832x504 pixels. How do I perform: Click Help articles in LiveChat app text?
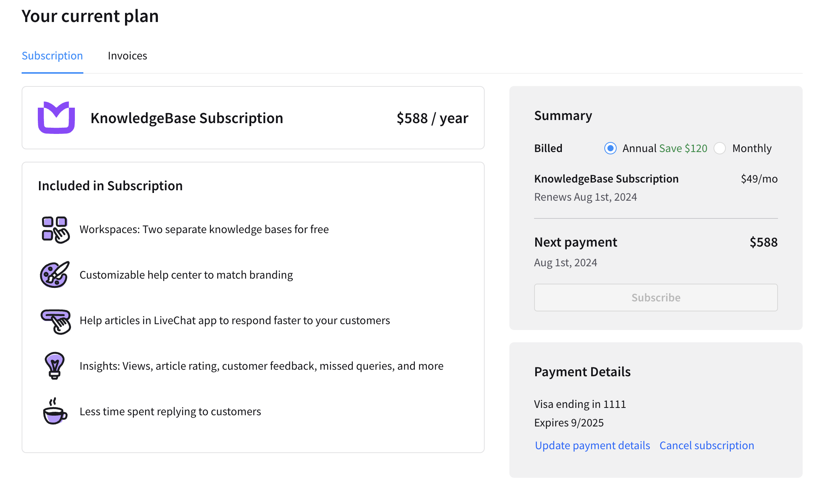tap(235, 320)
